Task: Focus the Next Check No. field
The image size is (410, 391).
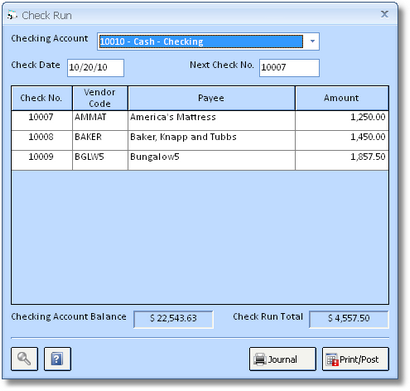Action: click(x=289, y=68)
